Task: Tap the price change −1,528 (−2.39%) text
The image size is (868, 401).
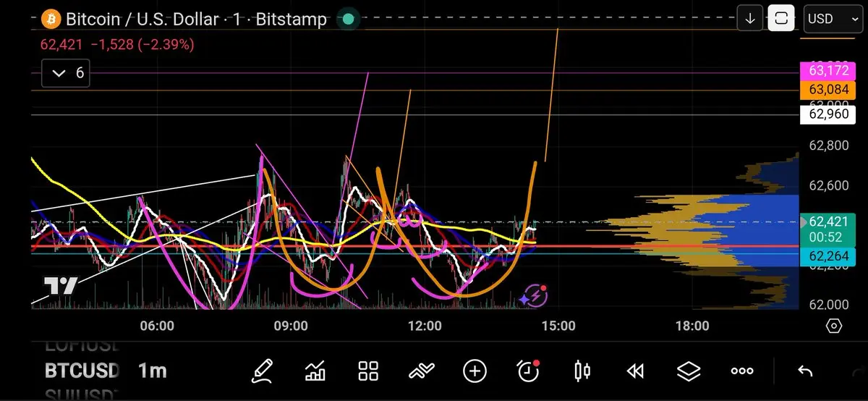Action: [142, 45]
